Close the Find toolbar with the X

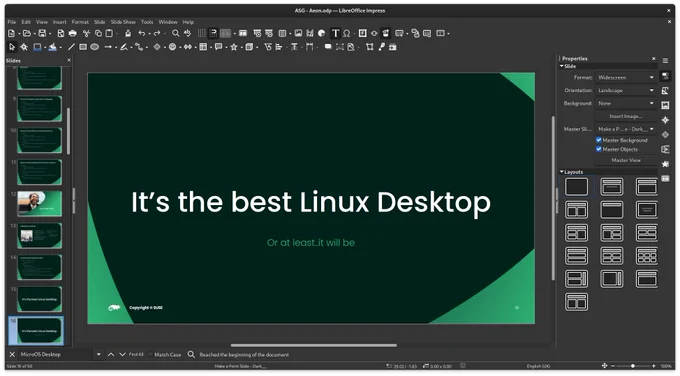pos(12,355)
